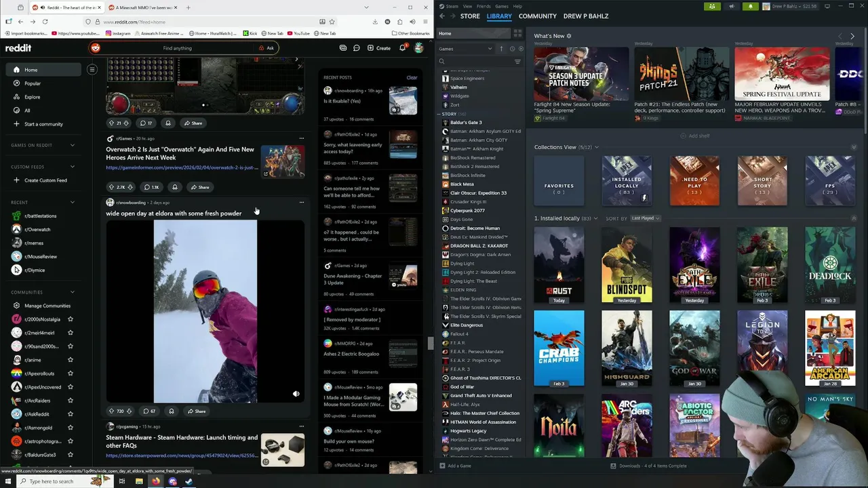Collapse Custom Feeds section in Reddit
This screenshot has height=488, width=868.
coord(72,167)
